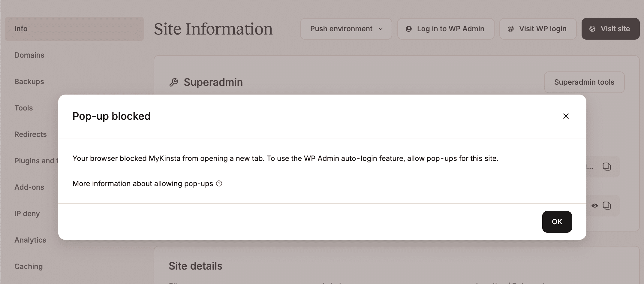Select the Info sidebar tab
The height and width of the screenshot is (284, 644).
click(x=21, y=29)
